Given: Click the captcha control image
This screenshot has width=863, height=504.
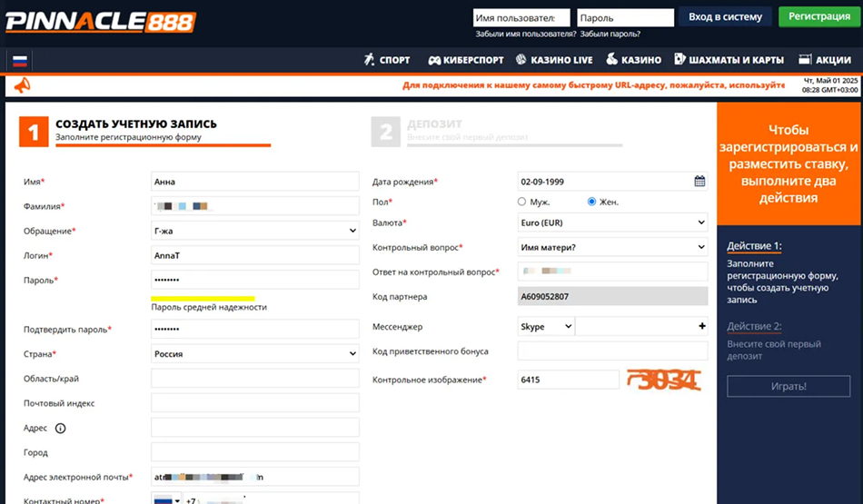Looking at the screenshot, I should 664,380.
